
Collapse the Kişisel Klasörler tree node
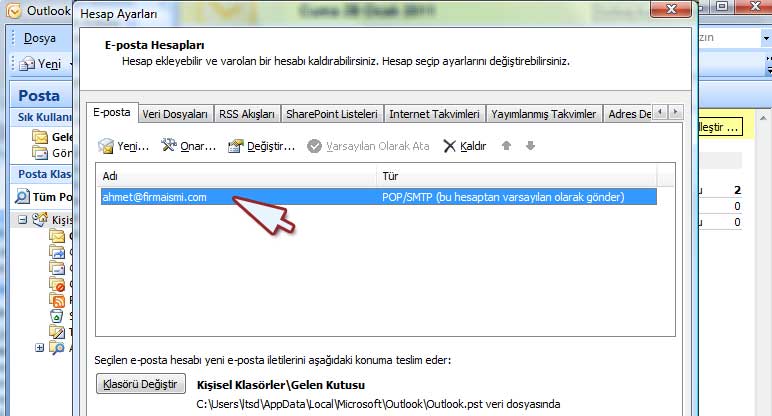[23, 220]
